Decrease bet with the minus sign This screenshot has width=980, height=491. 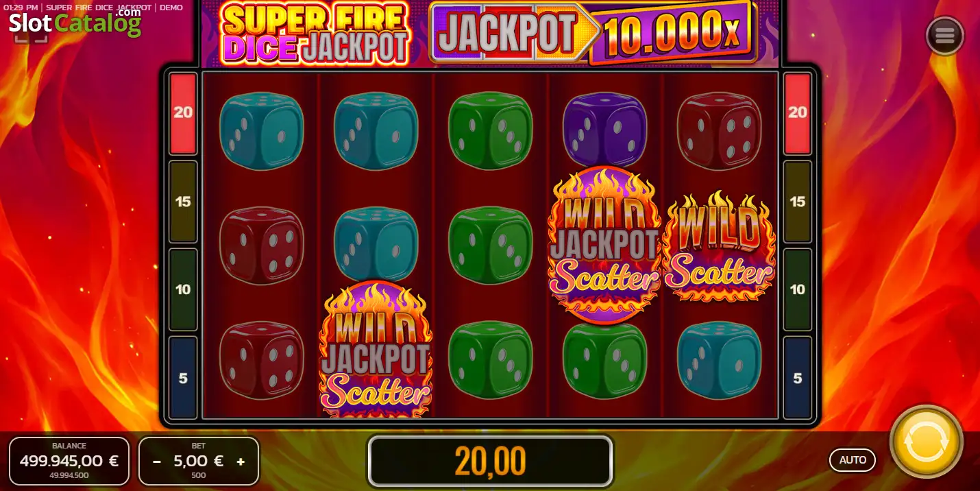157,462
